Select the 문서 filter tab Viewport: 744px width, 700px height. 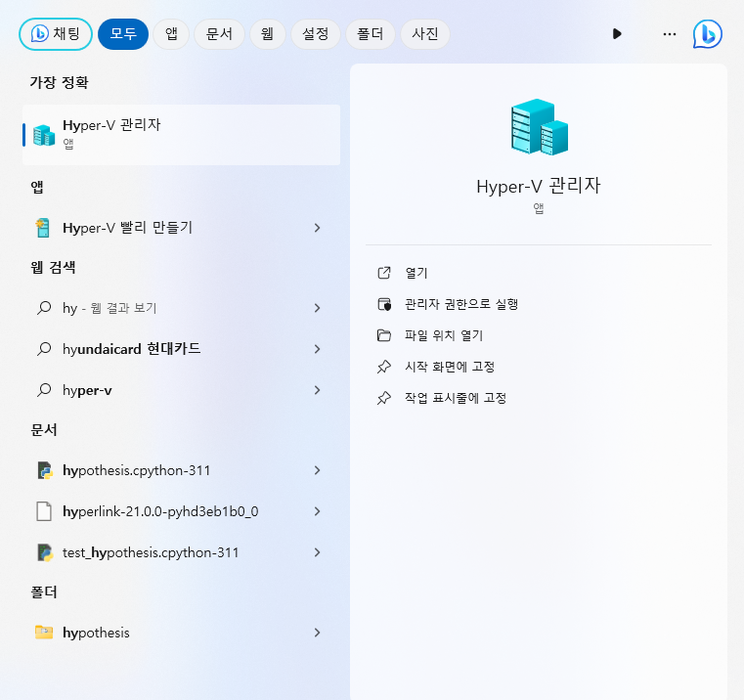[219, 34]
